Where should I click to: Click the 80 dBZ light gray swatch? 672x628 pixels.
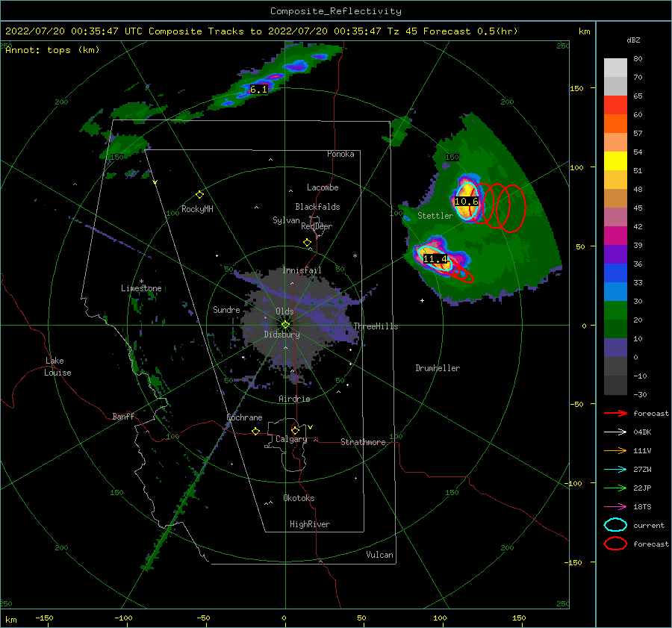615,67
